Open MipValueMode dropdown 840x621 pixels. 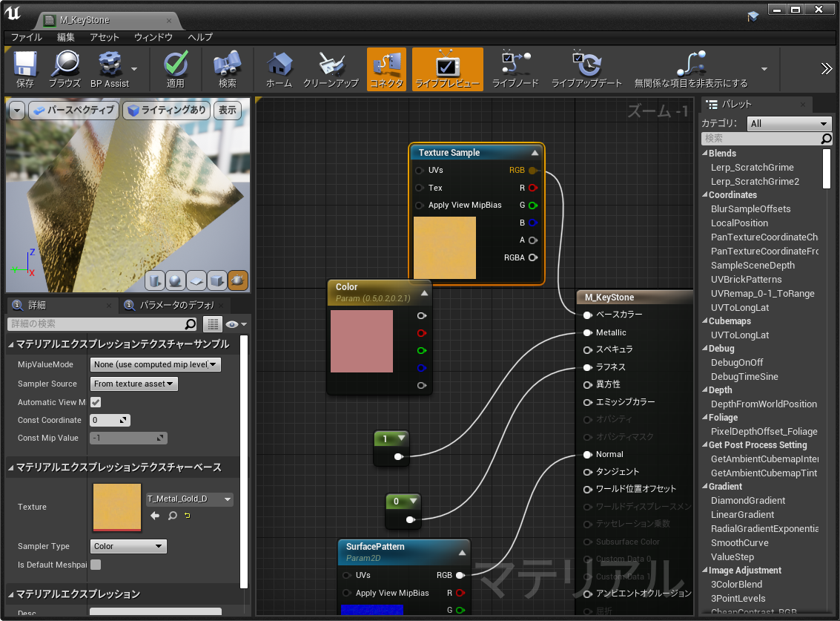tap(156, 365)
